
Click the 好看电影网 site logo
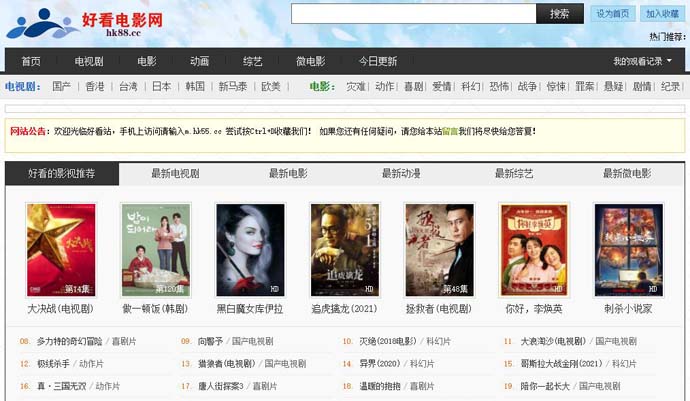click(x=84, y=23)
